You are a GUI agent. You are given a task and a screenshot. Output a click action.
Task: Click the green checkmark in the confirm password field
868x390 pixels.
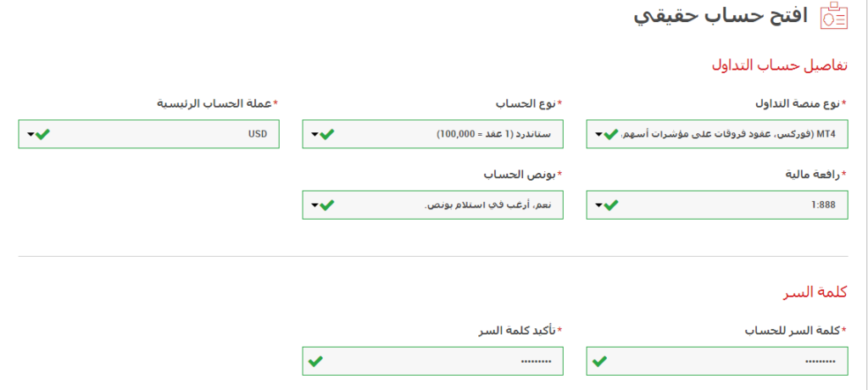tap(315, 360)
